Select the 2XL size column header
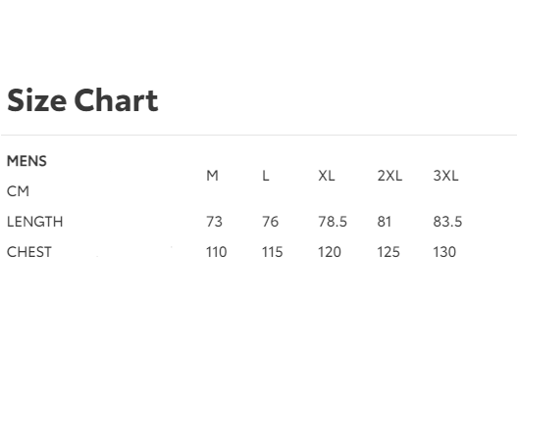 coord(389,176)
